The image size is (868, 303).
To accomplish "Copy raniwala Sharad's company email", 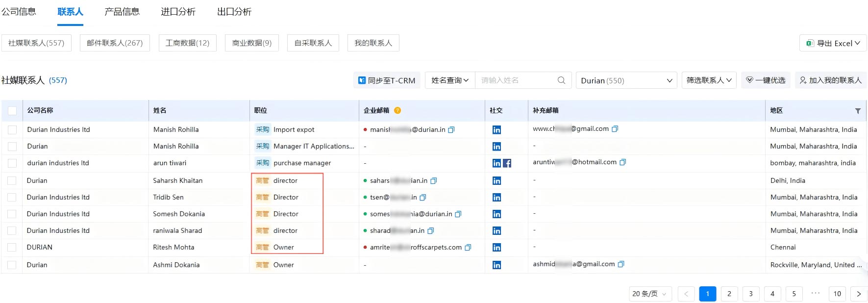I will coord(431,231).
